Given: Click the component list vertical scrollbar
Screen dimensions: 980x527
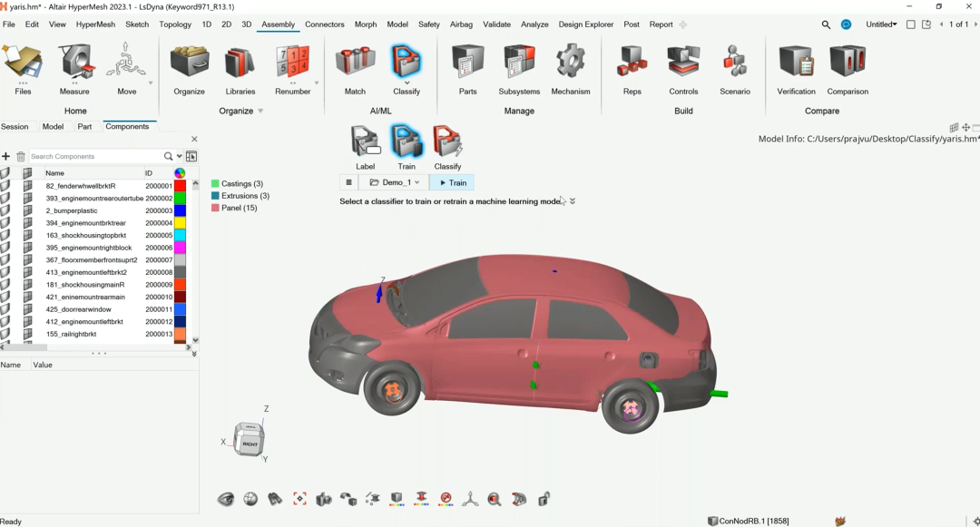Looking at the screenshot, I should click(195, 262).
